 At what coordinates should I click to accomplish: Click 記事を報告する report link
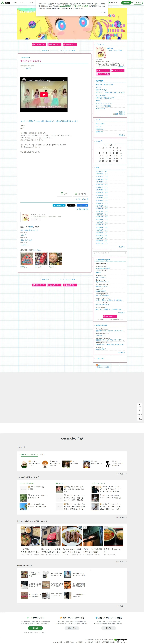point(82,209)
